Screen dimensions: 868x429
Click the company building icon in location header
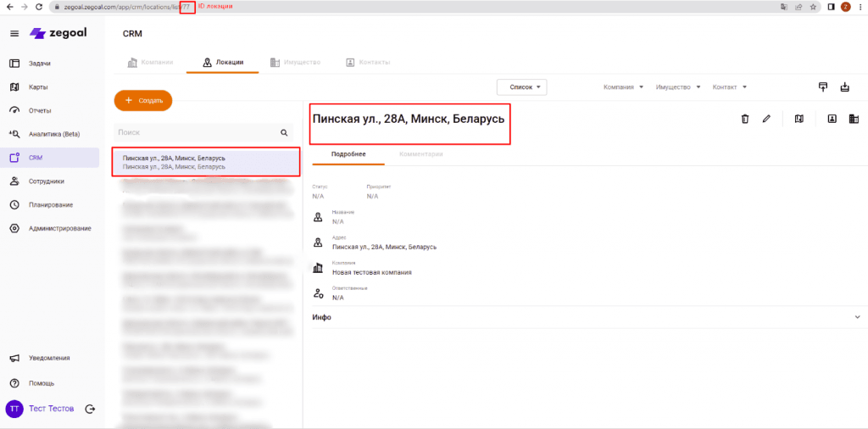pos(853,120)
